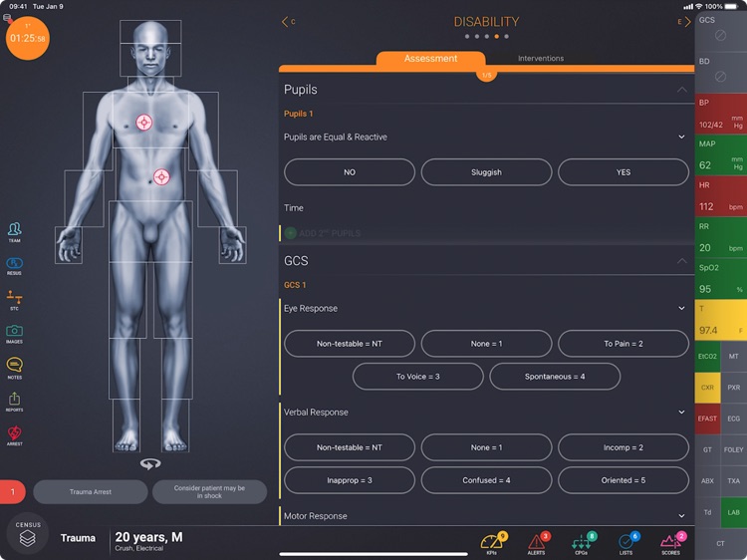747x560 pixels.
Task: Tap the Time field under Pupils
Action: [x=486, y=208]
